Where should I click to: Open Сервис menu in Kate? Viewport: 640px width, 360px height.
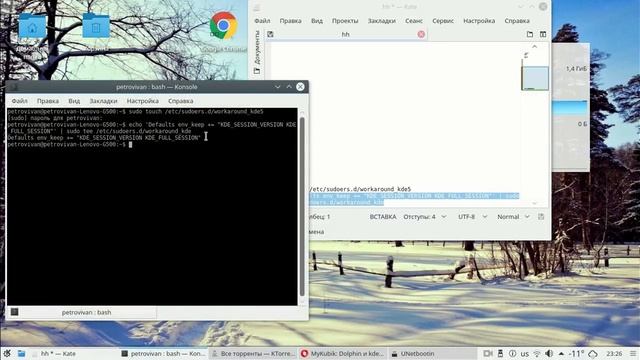point(443,21)
